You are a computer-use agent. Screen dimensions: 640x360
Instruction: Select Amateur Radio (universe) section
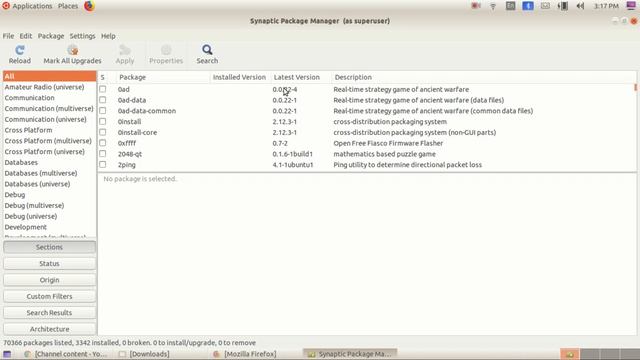[x=44, y=87]
